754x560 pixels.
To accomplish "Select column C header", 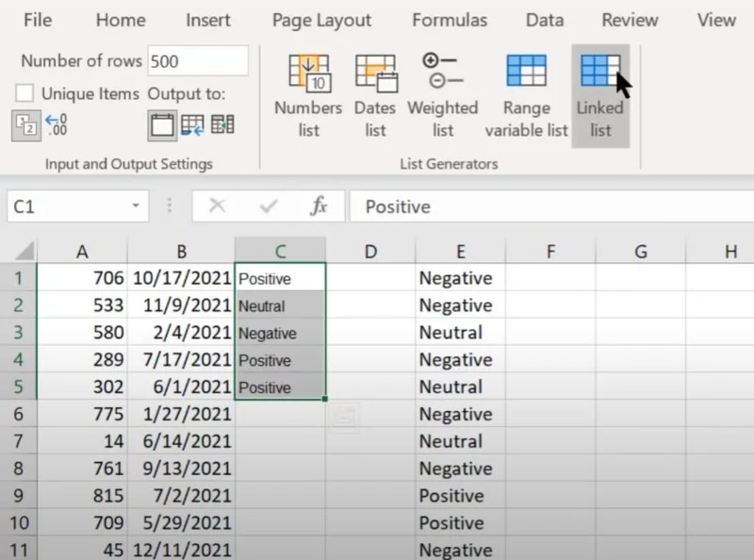I will pos(280,251).
